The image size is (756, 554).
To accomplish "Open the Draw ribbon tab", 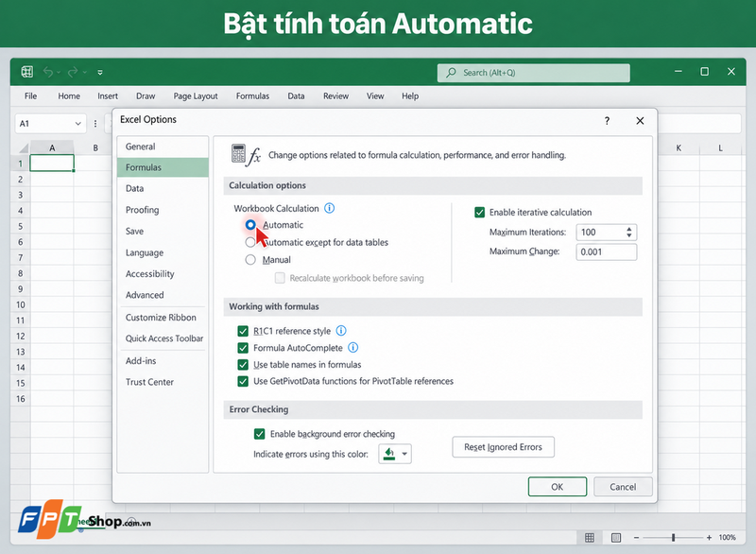I will 146,95.
